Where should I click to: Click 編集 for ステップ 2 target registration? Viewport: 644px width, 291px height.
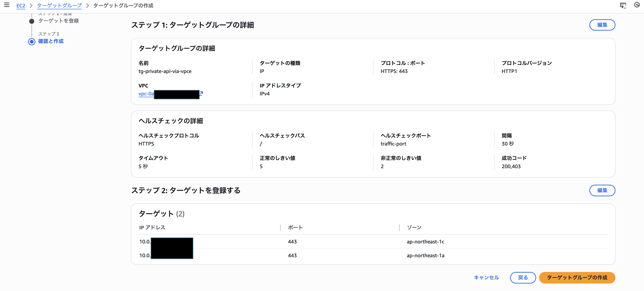[x=602, y=191]
